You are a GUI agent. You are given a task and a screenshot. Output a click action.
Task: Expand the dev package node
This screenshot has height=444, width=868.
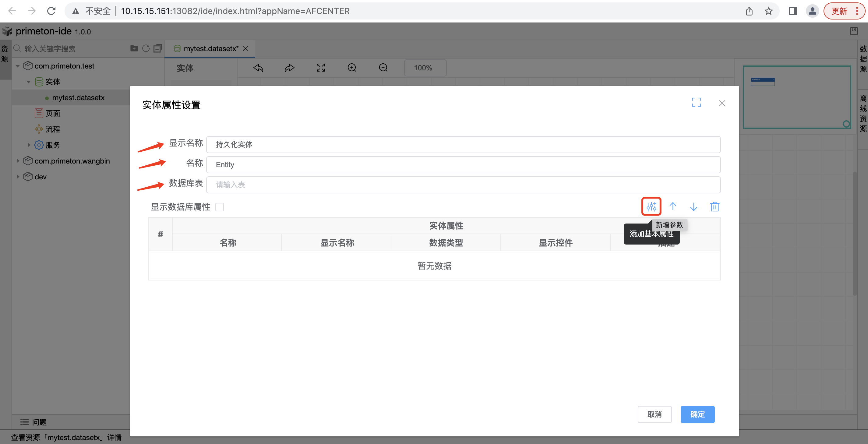coord(18,177)
